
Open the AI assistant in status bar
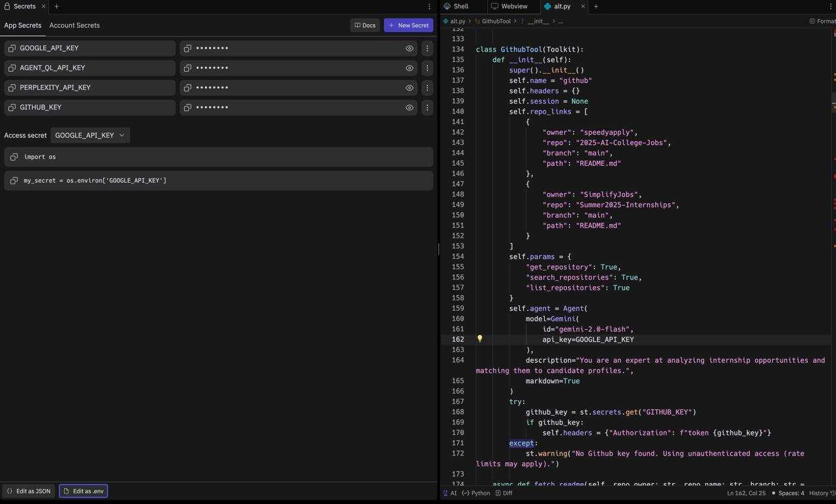pos(450,493)
